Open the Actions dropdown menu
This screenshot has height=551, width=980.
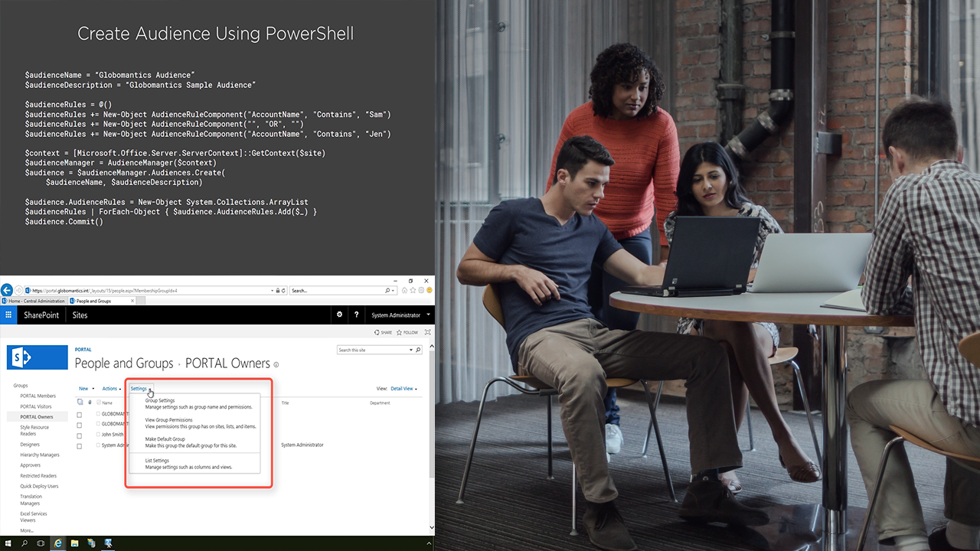pos(112,389)
